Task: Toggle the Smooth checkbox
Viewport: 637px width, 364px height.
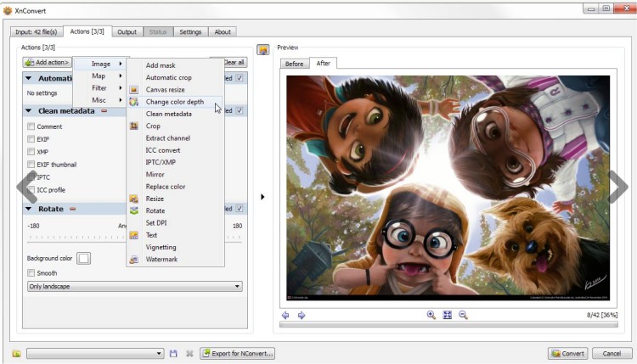Action: click(x=31, y=273)
